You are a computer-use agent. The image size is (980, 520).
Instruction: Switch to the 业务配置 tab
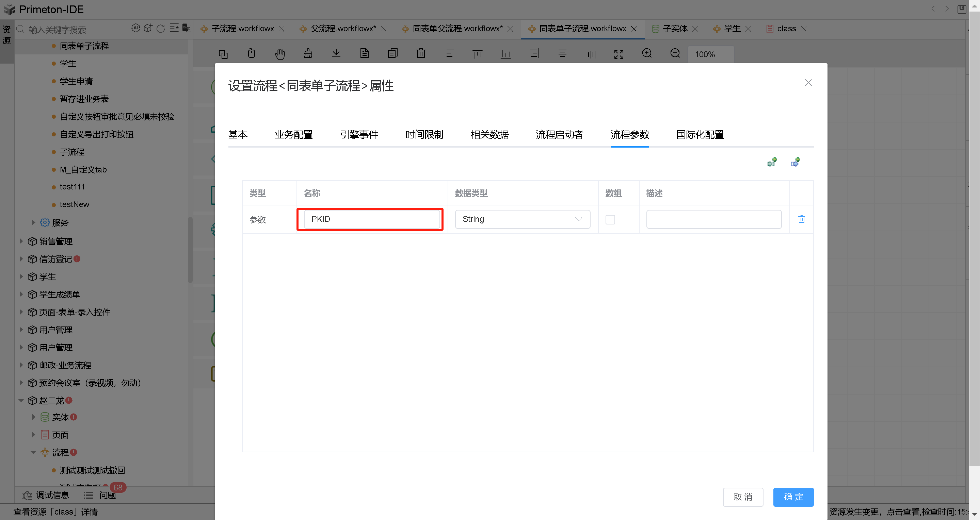[293, 135]
